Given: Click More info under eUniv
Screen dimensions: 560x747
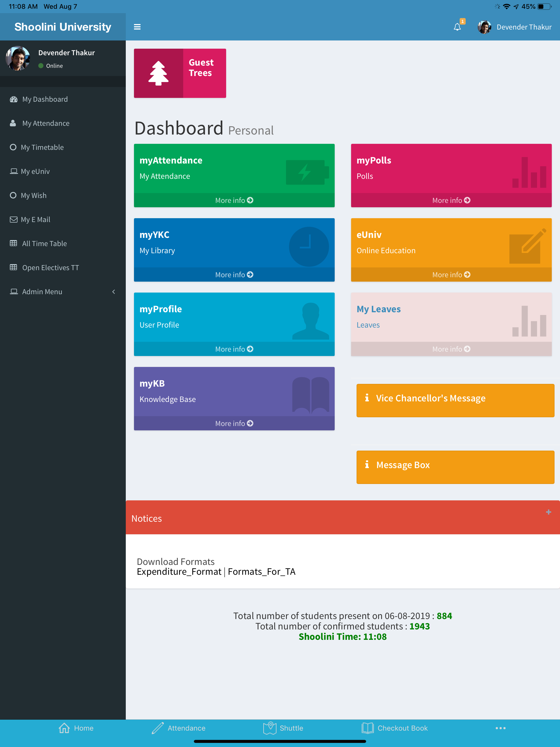Looking at the screenshot, I should coord(451,275).
